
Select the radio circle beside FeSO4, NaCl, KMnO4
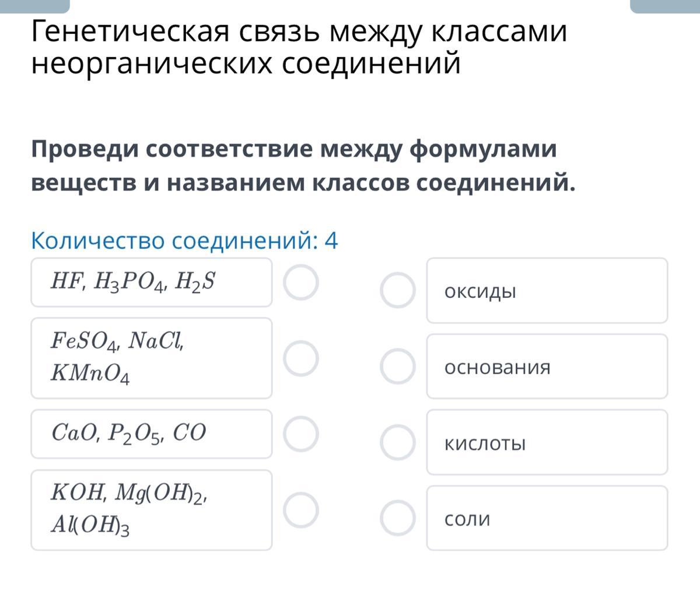click(301, 358)
